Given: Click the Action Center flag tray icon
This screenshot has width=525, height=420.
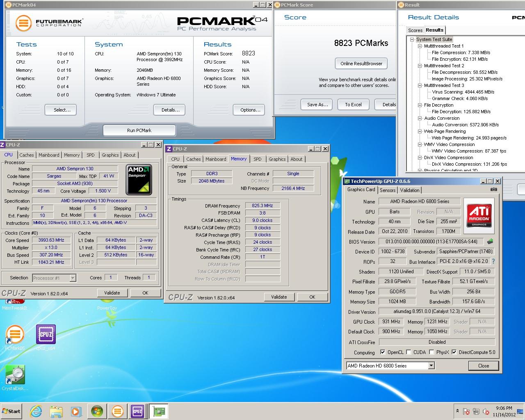Looking at the screenshot, I should [x=466, y=411].
